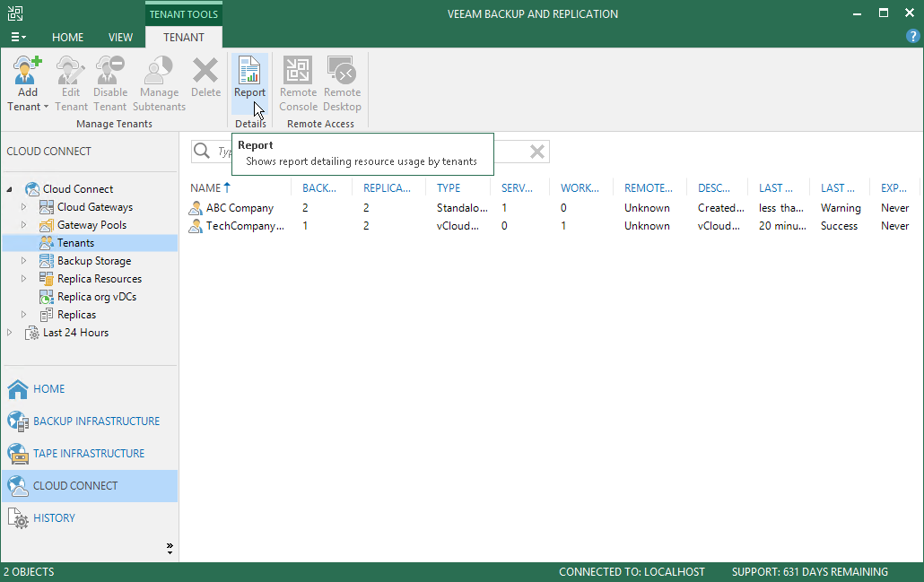Expand the Gateway Pools node
Image resolution: width=924 pixels, height=582 pixels.
[x=23, y=224]
